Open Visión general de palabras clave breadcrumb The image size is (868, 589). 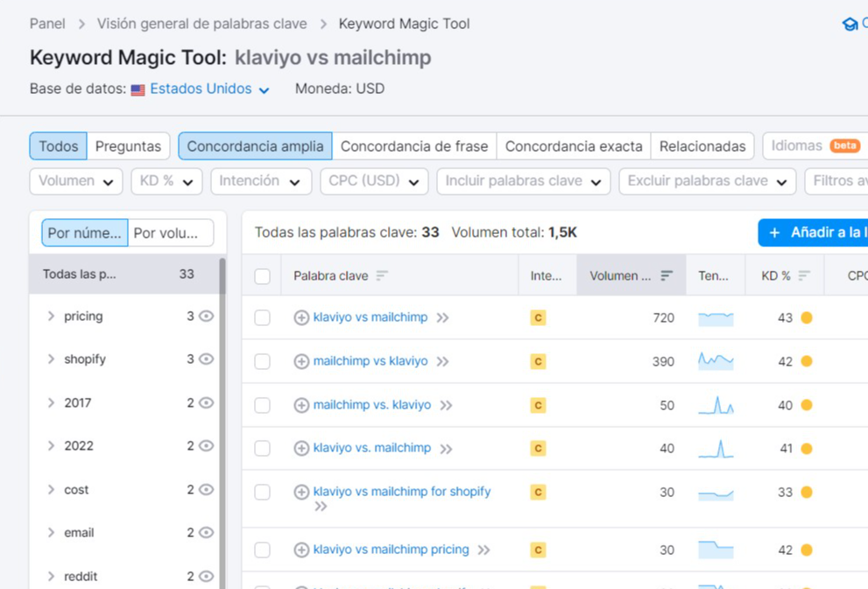point(202,24)
